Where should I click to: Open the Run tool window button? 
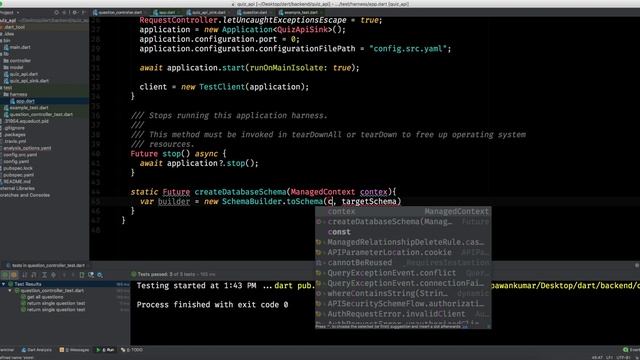(105, 350)
